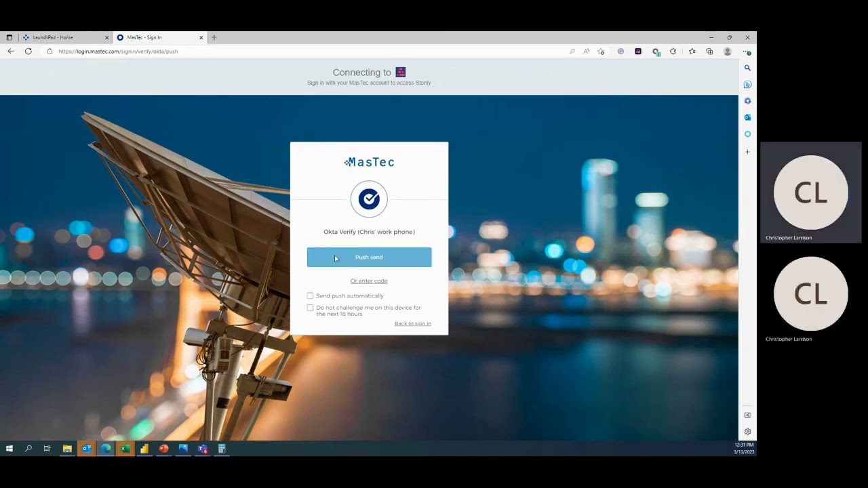The height and width of the screenshot is (488, 868).
Task: Open the Or enter code link
Action: pyautogui.click(x=369, y=281)
